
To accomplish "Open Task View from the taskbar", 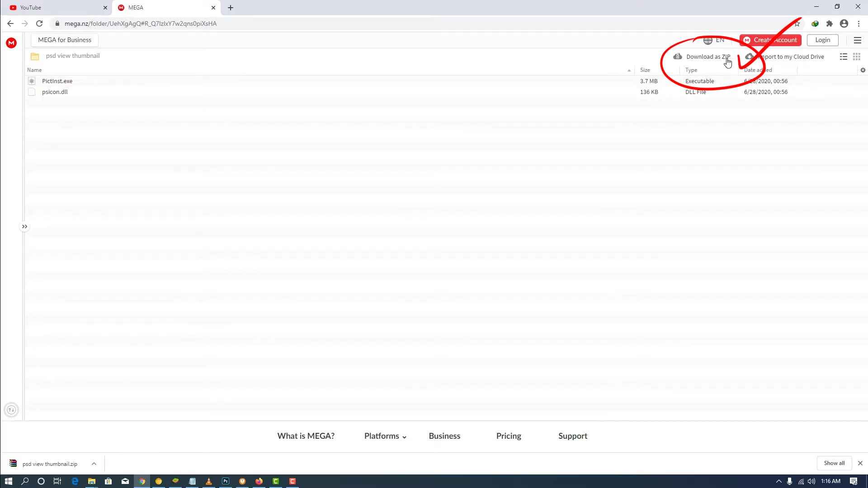I will click(57, 481).
